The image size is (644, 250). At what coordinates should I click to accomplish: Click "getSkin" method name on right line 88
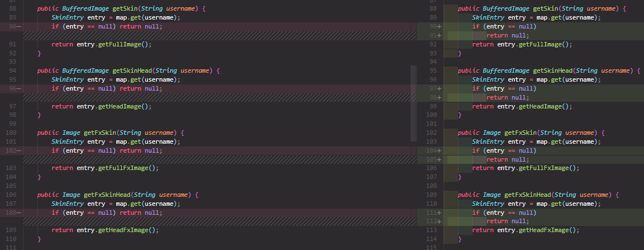pyautogui.click(x=546, y=8)
